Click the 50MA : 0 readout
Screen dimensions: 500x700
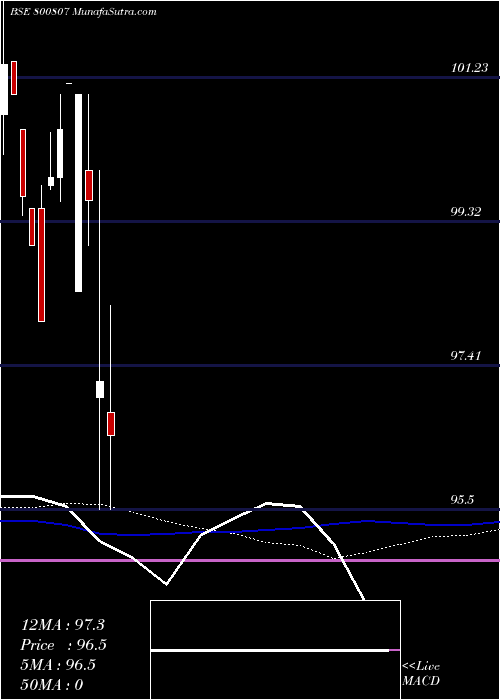(52, 685)
